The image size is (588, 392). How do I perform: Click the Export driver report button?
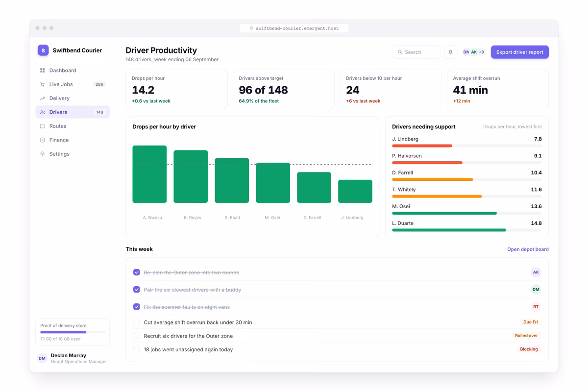(x=520, y=52)
